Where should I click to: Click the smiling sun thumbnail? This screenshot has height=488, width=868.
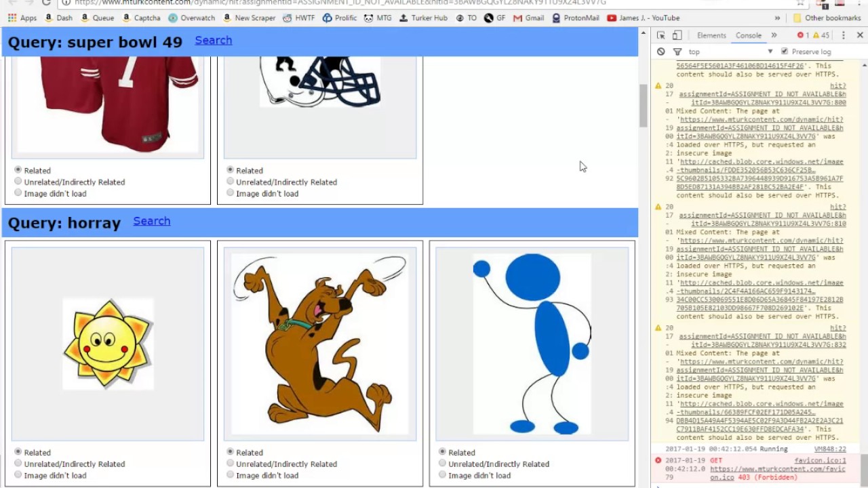[x=108, y=344]
